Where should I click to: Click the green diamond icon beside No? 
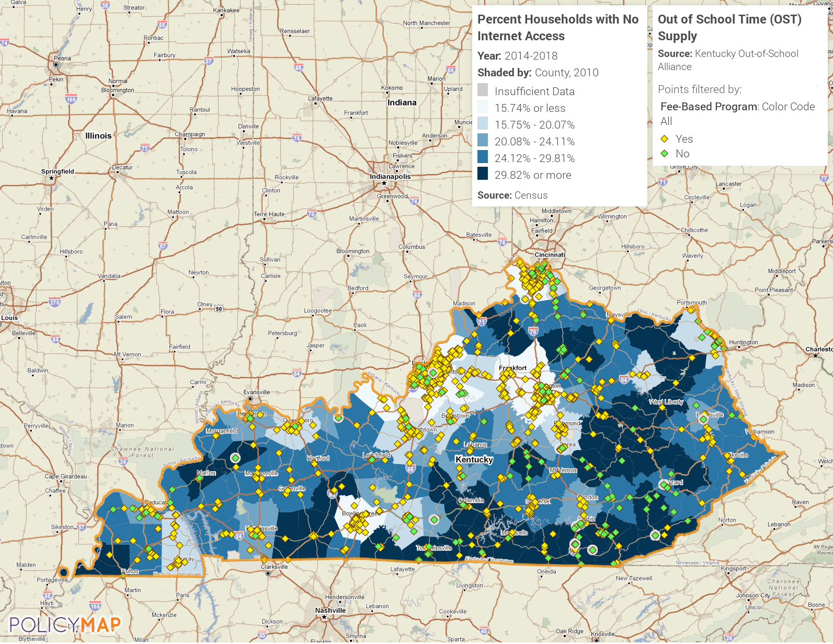tap(665, 154)
